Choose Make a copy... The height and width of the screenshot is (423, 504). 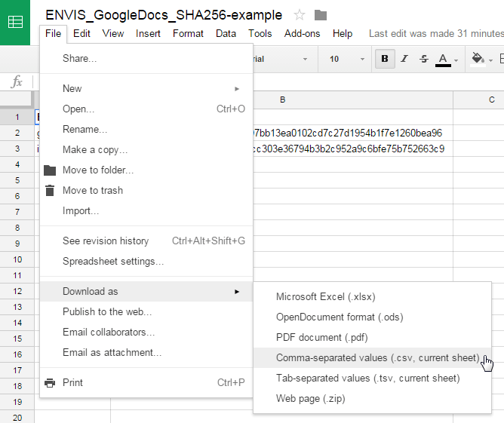click(146, 150)
